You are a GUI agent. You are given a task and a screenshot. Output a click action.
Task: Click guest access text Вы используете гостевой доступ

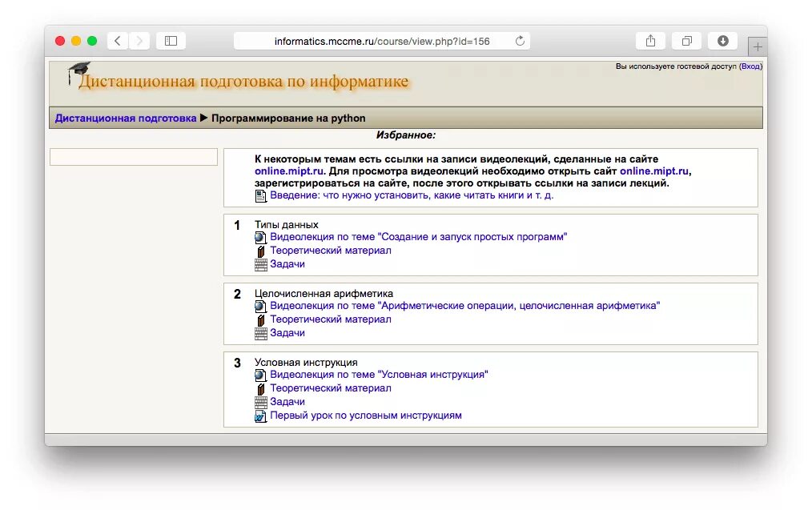(x=676, y=66)
